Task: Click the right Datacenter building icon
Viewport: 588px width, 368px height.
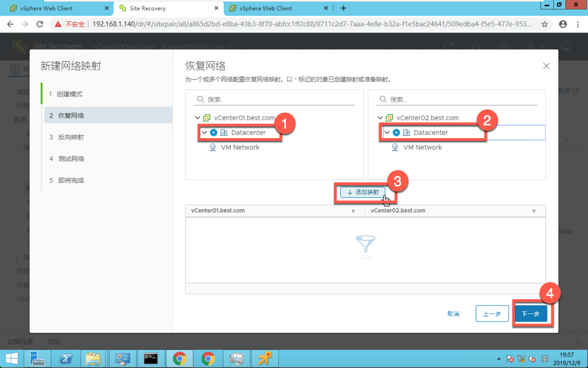Action: pyautogui.click(x=406, y=133)
